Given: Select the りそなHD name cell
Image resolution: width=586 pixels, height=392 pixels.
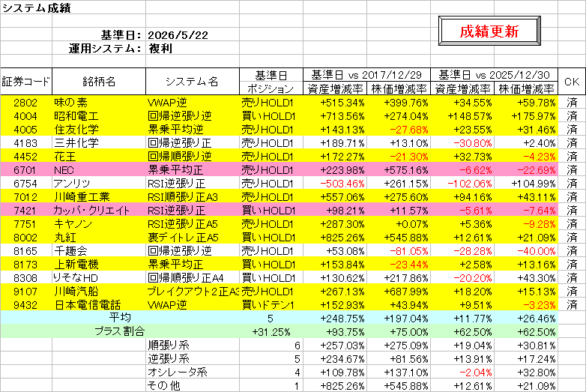Looking at the screenshot, I should pos(99,277).
